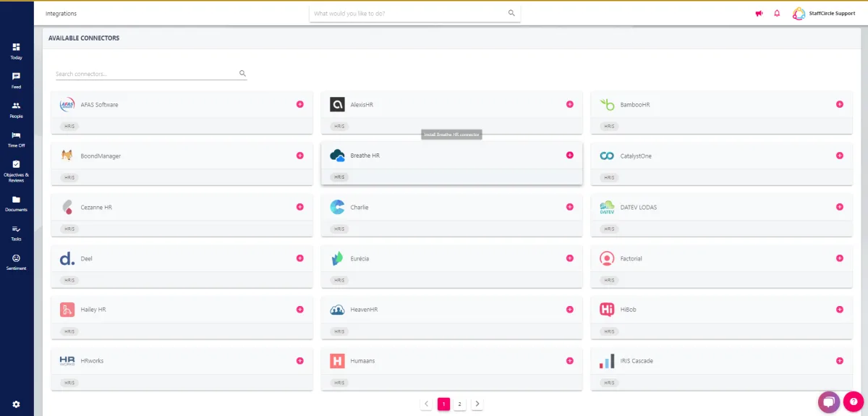This screenshot has width=868, height=416.
Task: Install the Charlie connector
Action: coord(569,207)
